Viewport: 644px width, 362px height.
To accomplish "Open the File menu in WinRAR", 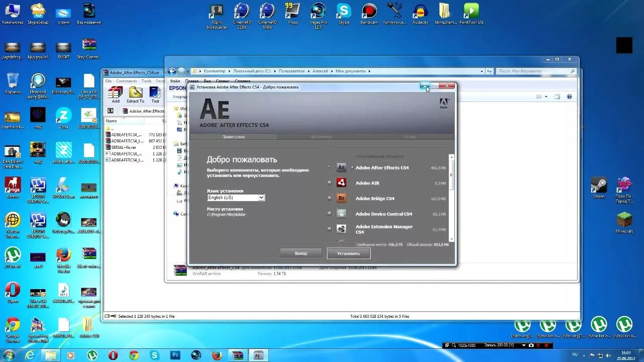I will tap(109, 81).
